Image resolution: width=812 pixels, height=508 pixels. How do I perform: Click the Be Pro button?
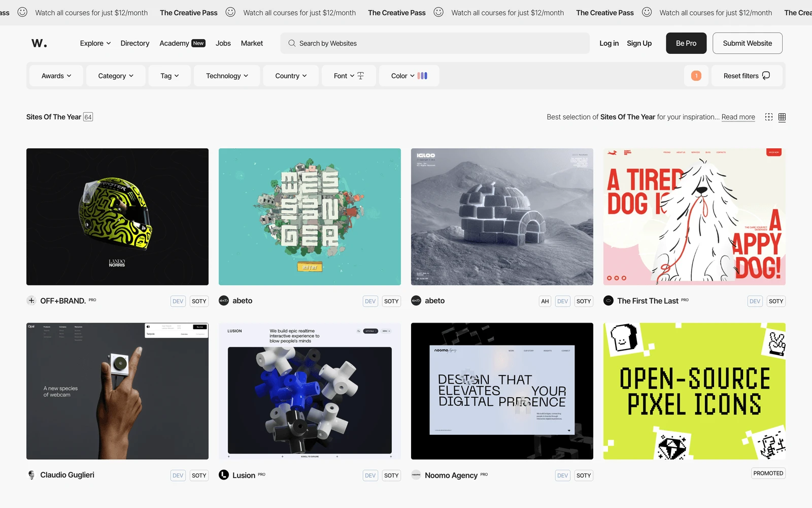coord(686,43)
